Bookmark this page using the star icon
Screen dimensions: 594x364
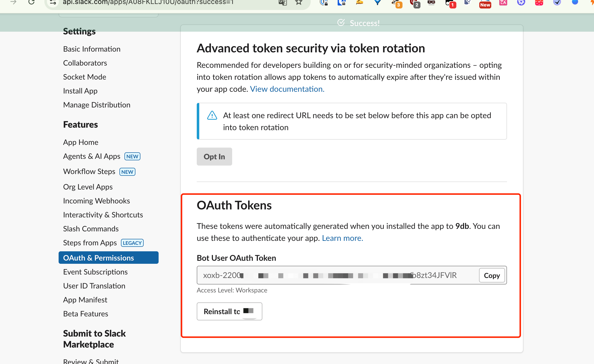(x=298, y=2)
